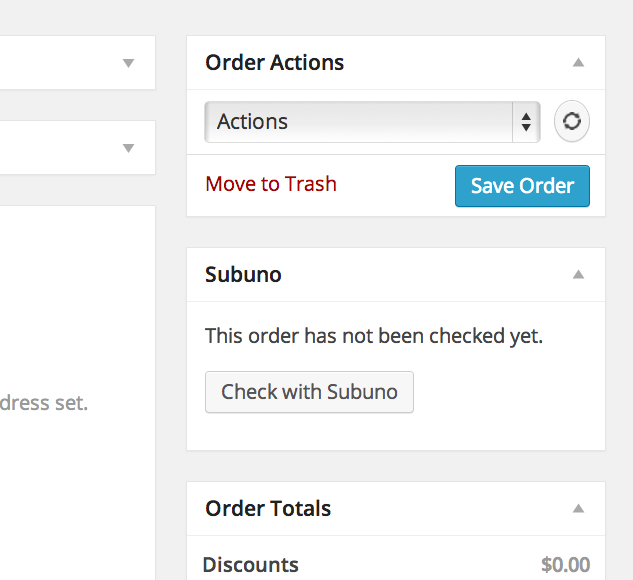Select the Discounts label in Order Totals

[x=251, y=565]
